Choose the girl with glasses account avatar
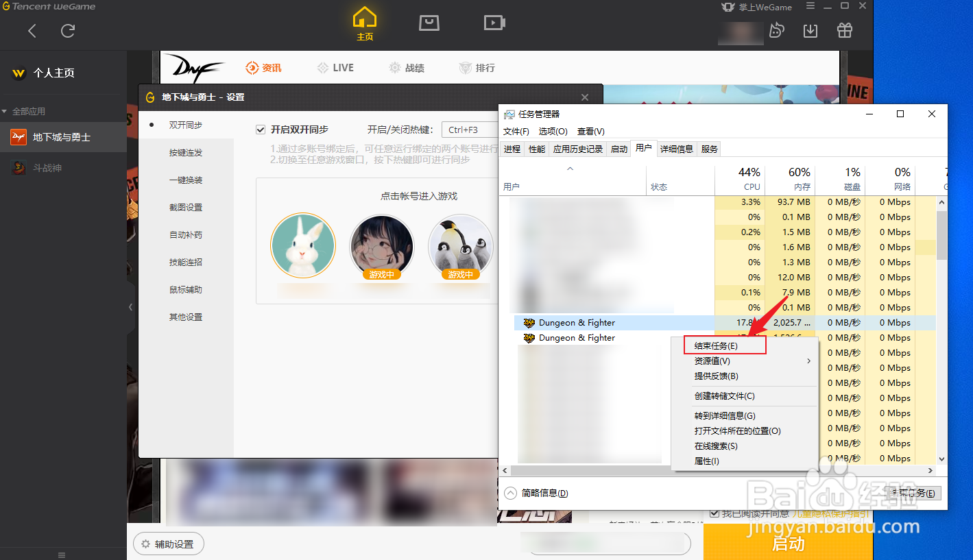The image size is (973, 560). 382,245
